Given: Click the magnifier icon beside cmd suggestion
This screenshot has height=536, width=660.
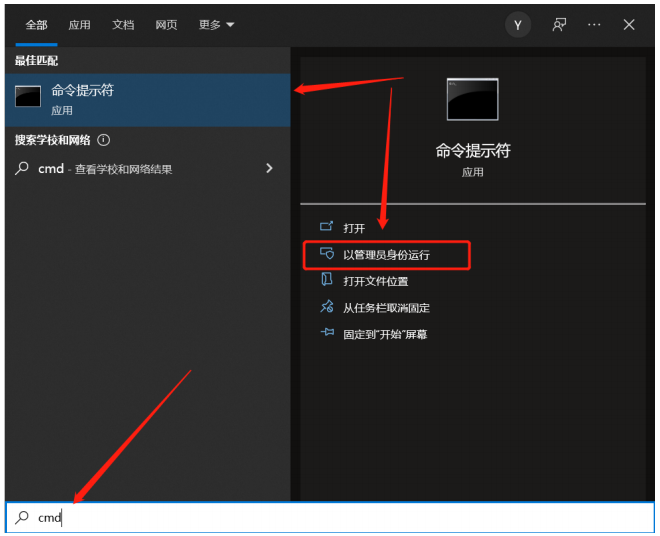Looking at the screenshot, I should [x=22, y=168].
